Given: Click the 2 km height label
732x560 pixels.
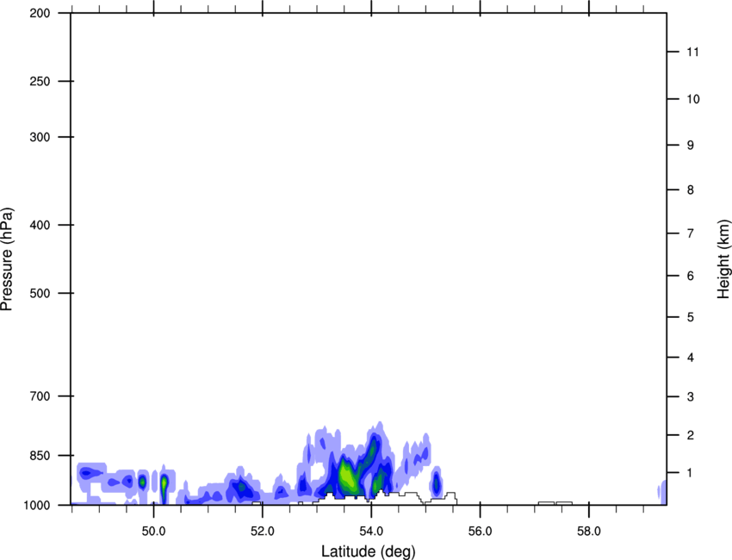Looking at the screenshot, I should tap(691, 435).
